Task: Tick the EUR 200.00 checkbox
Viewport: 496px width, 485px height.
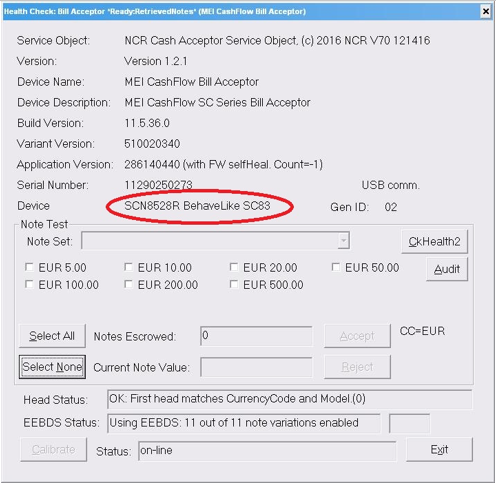Action: [x=129, y=284]
